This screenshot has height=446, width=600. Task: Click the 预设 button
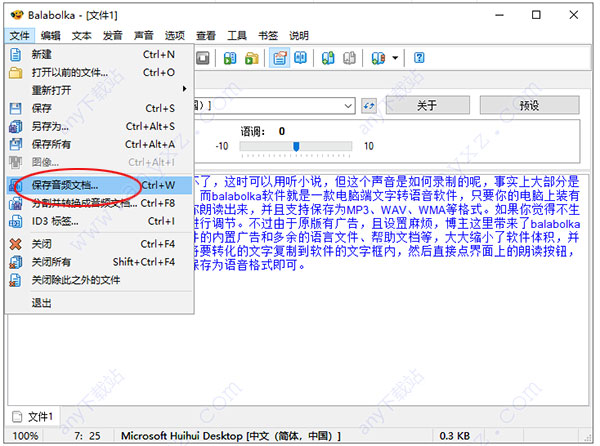(530, 105)
